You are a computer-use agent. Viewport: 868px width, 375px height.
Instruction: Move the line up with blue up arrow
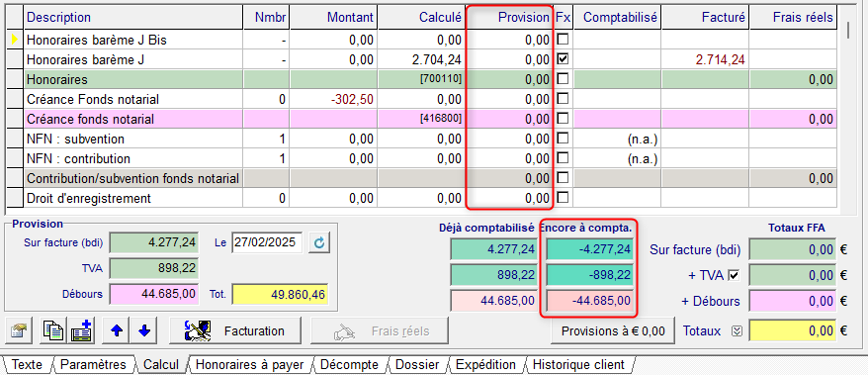[x=117, y=331]
